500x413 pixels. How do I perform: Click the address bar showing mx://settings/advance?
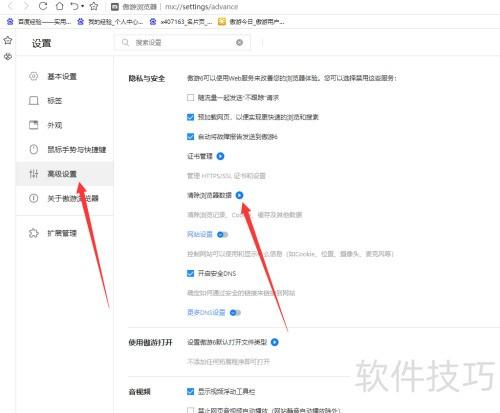click(201, 7)
